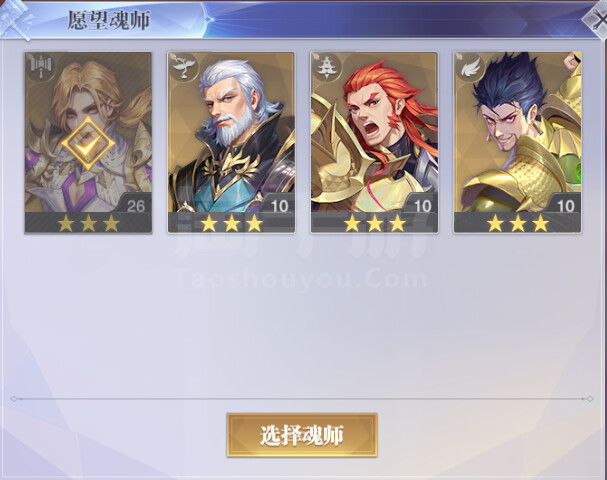Uncheck the golden checkmark on blonde hero
607x480 pixels.
88,144
